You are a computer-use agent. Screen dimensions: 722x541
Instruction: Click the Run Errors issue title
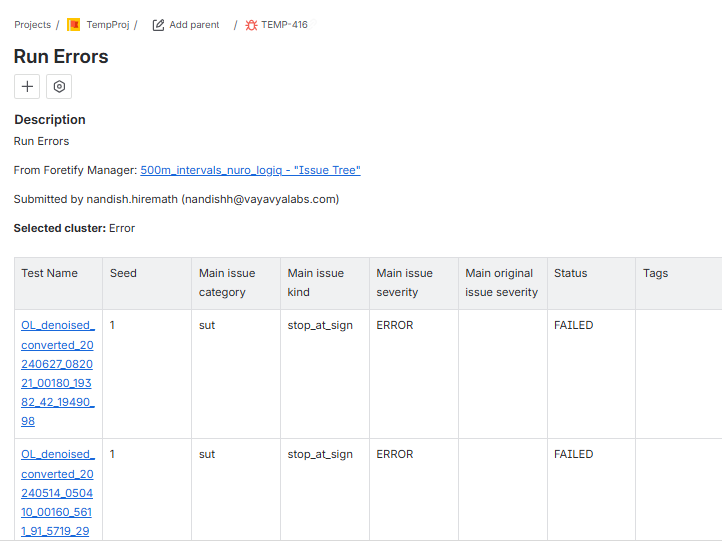tap(61, 56)
